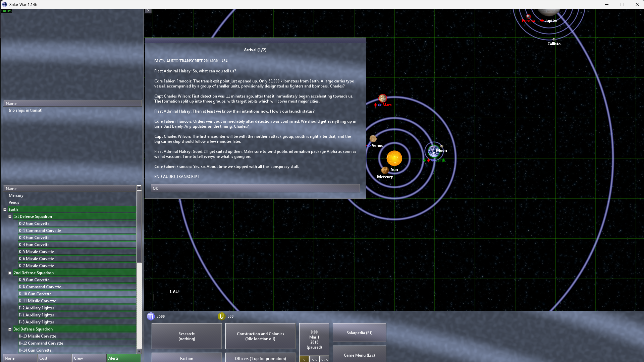This screenshot has height=362, width=644.
Task: Select planet Venus on the map
Action: click(x=373, y=139)
